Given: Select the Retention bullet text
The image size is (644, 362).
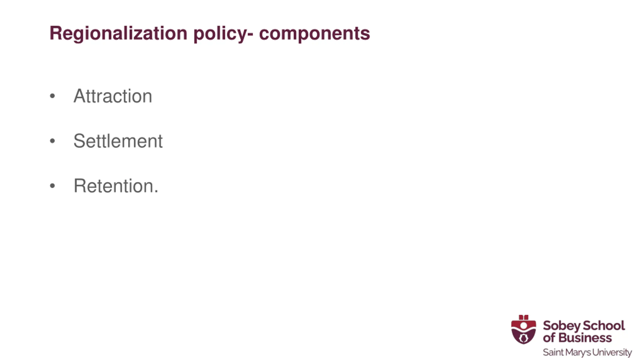Looking at the screenshot, I should 116,186.
